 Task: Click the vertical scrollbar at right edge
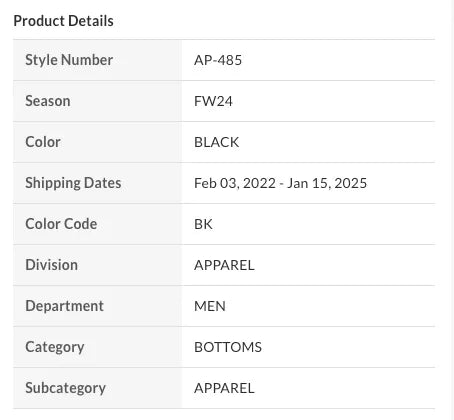[452, 210]
